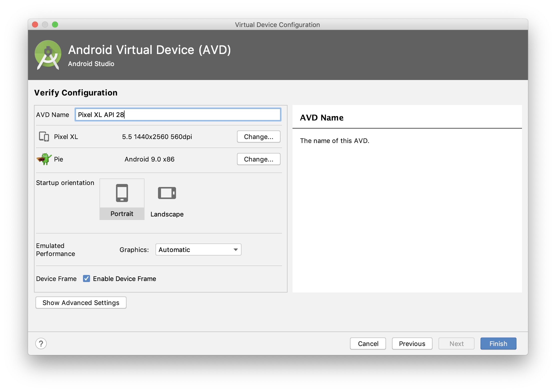This screenshot has height=392, width=556.
Task: Click Change button for Pixel XL device
Action: tap(258, 136)
